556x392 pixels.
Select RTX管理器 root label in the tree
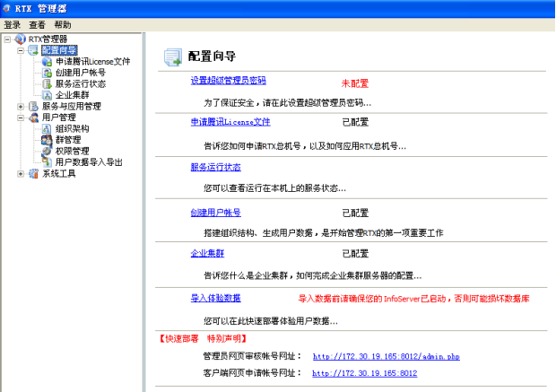48,39
